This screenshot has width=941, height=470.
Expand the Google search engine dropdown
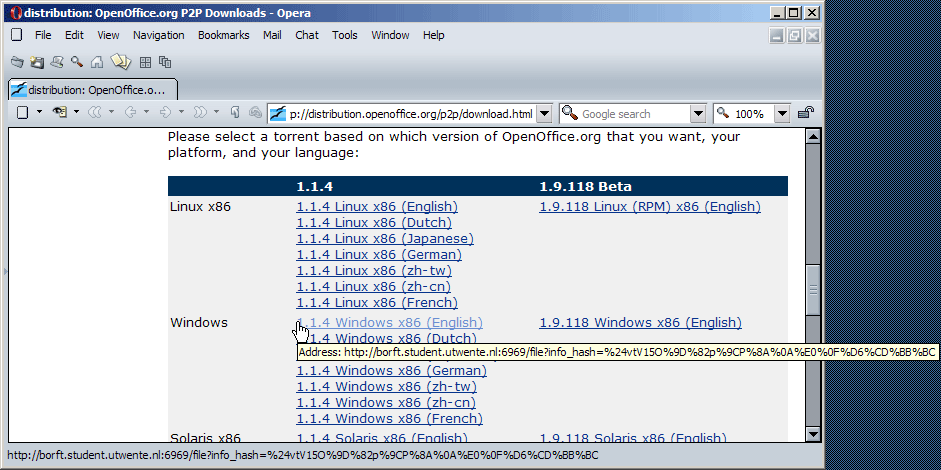(x=698, y=113)
